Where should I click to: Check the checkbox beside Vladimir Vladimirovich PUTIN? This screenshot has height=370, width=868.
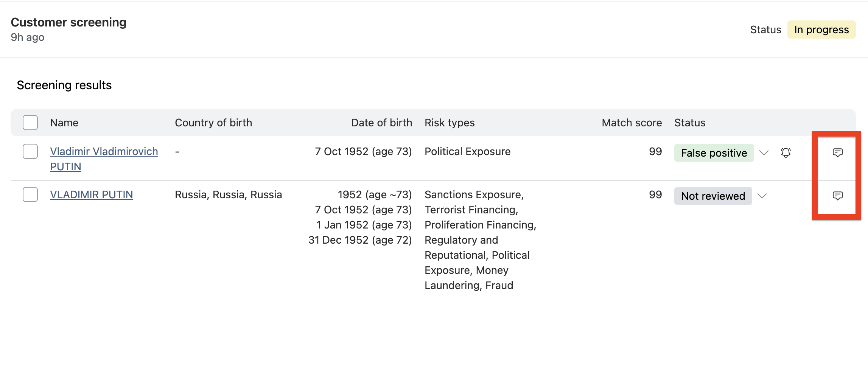(30, 151)
